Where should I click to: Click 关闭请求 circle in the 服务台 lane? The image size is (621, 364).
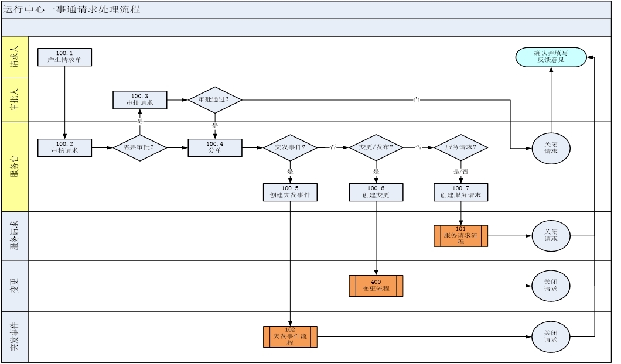point(551,147)
